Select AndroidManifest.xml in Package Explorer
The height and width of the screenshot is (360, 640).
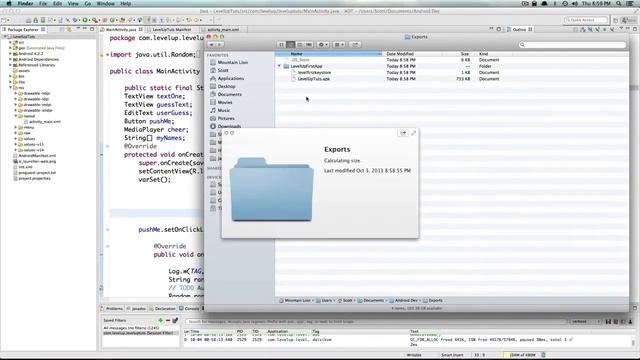click(x=34, y=156)
